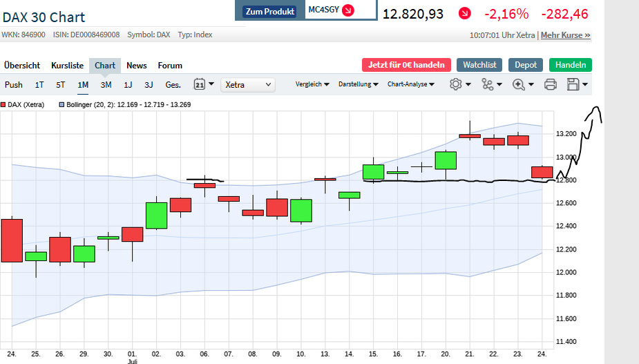
Task: Click the ISIN: DE0008469008 text
Action: pos(86,35)
